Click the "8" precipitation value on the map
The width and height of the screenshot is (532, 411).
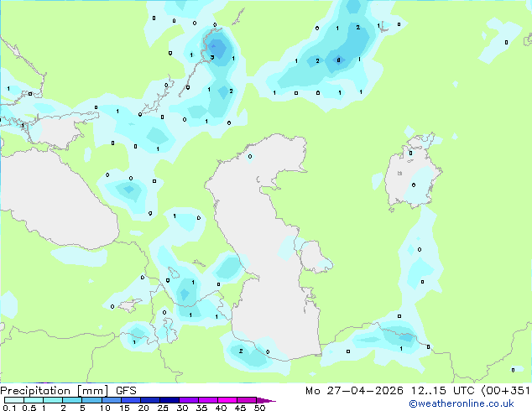(x=338, y=60)
